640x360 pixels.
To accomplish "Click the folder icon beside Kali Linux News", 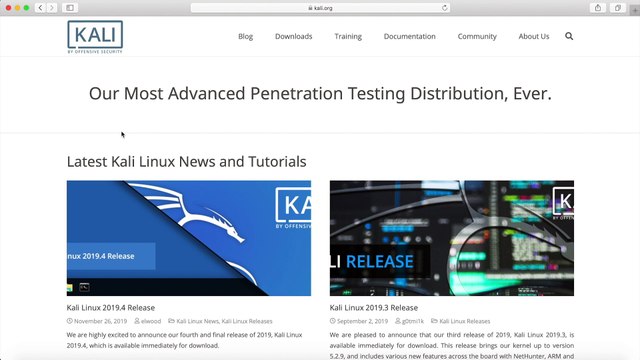I will pyautogui.click(x=171, y=321).
